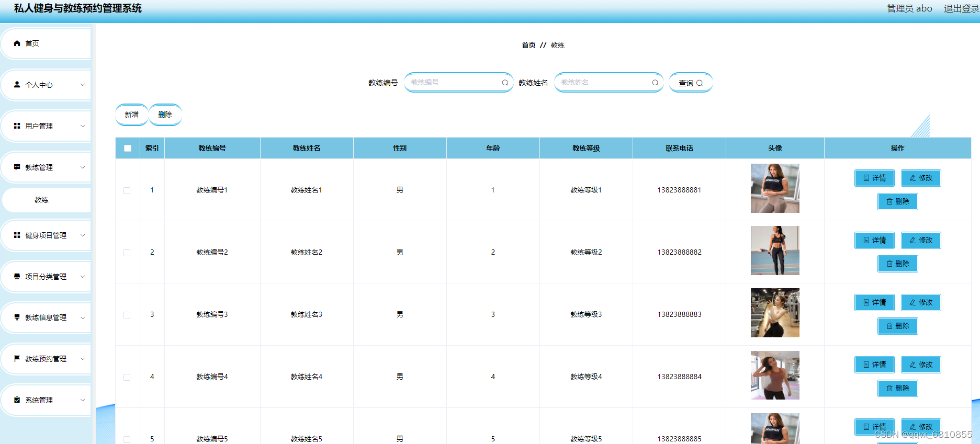Open avatar thumbnail for 教练姓名2
Image resolution: width=980 pixels, height=444 pixels.
point(775,251)
